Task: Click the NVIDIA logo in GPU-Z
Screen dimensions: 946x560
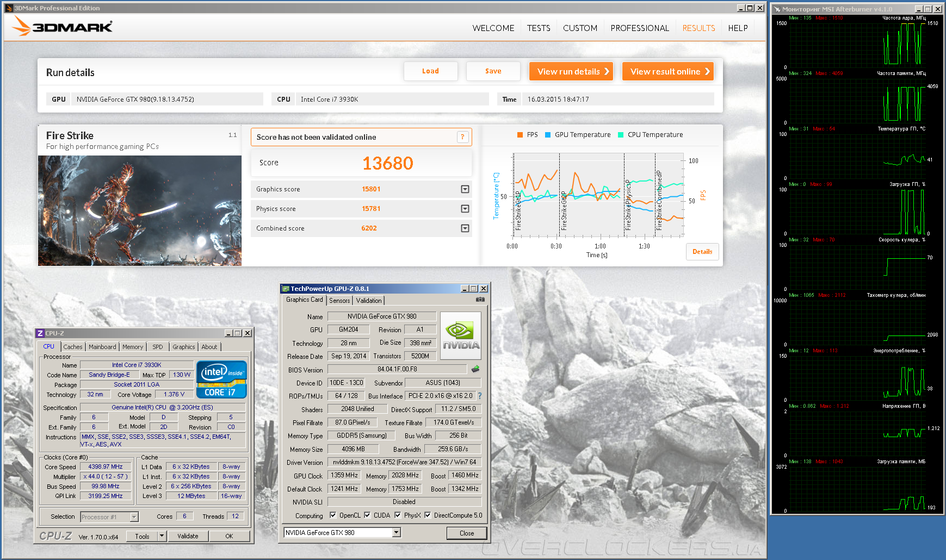Action: [x=461, y=335]
